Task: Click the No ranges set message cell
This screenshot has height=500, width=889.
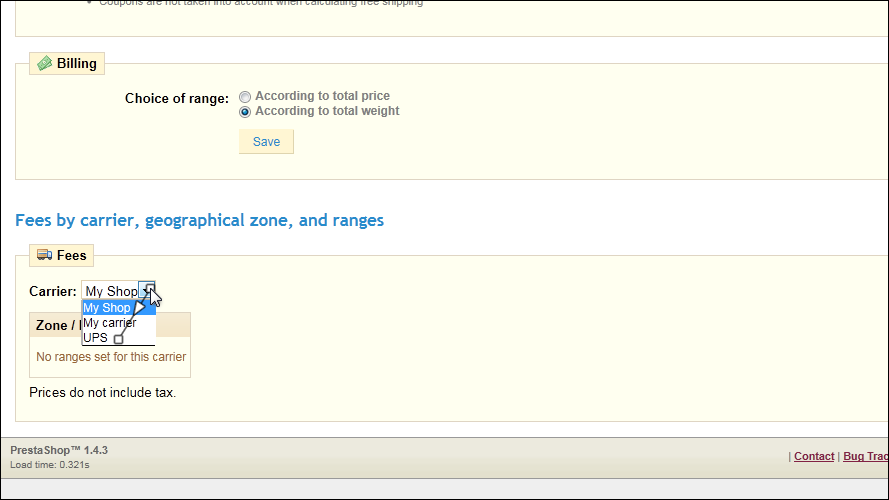Action: 110,357
